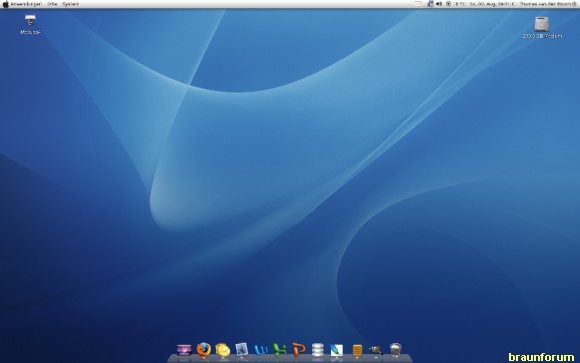Image resolution: width=580 pixels, height=363 pixels.
Task: Open the Orte menu
Action: (x=52, y=4)
